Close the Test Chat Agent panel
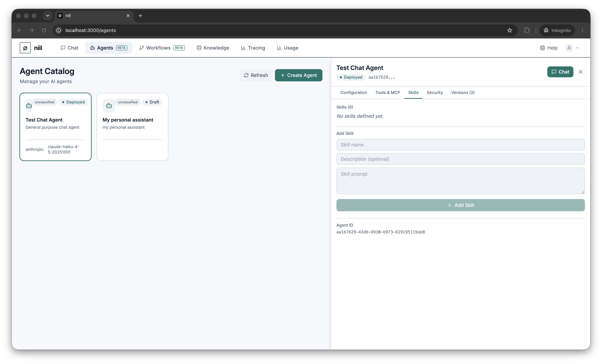This screenshot has height=364, width=602. click(x=581, y=72)
